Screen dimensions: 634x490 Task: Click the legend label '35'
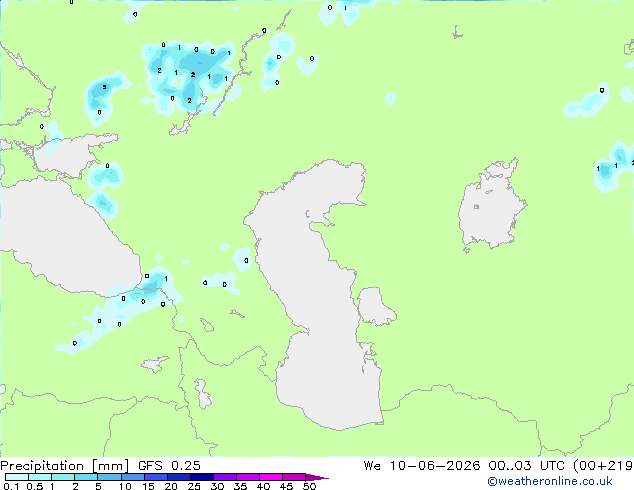(x=240, y=486)
